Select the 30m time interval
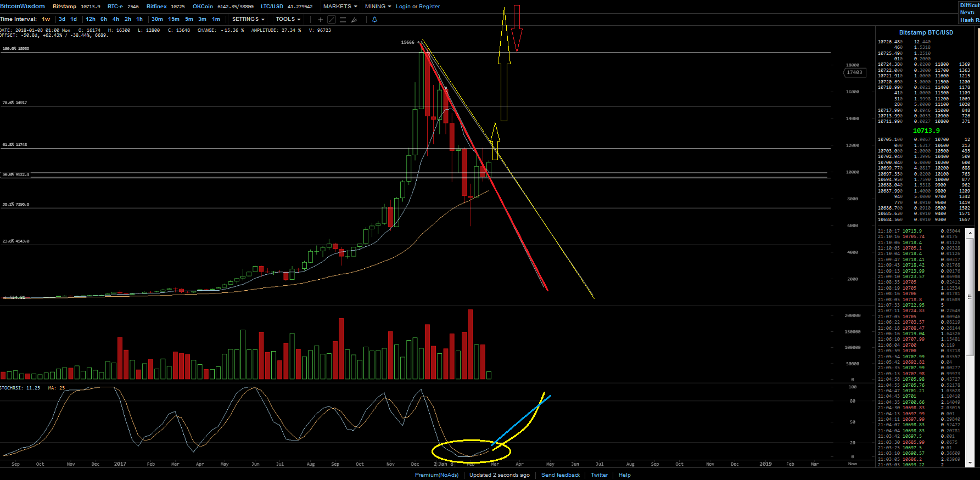Image resolution: width=980 pixels, height=480 pixels. pyautogui.click(x=157, y=19)
